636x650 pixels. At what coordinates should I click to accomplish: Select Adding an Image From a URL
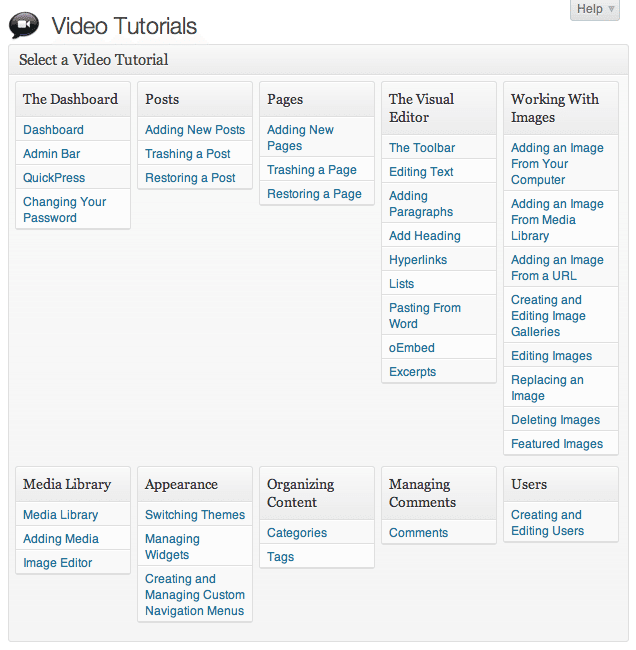tap(557, 268)
